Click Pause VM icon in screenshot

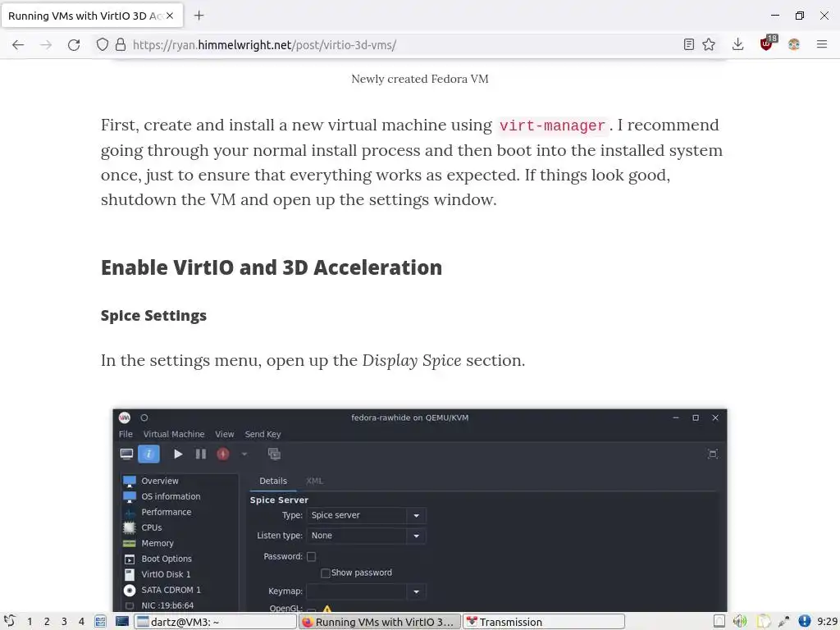pos(200,454)
